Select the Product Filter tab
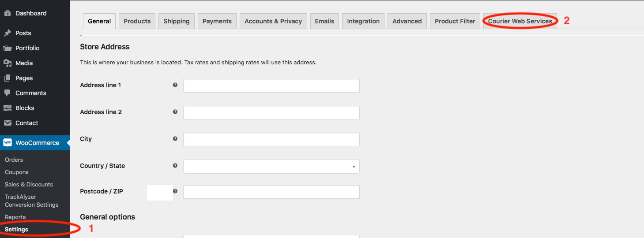Viewport: 644px width, 238px height. pos(455,21)
